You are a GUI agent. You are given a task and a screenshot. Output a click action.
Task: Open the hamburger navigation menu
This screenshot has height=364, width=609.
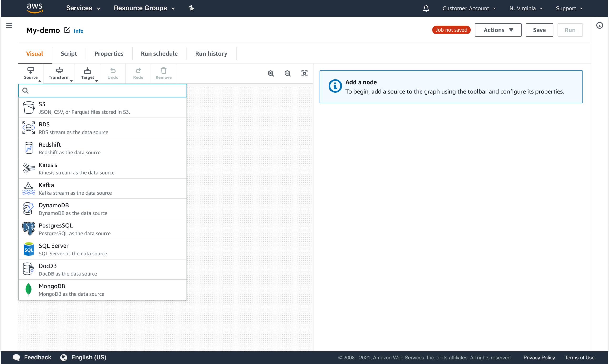9,25
